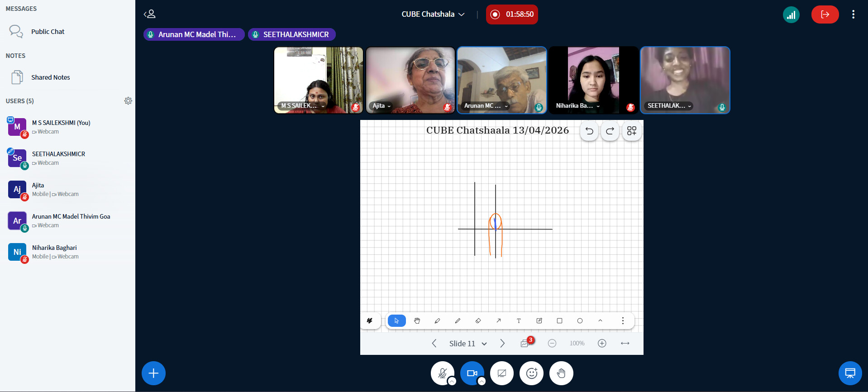Open the raise hand button
Image resolution: width=868 pixels, height=392 pixels.
click(561, 373)
